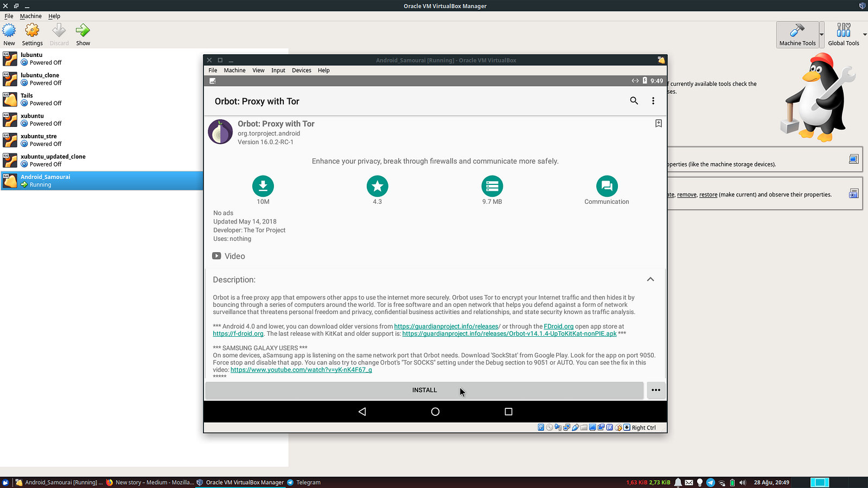Screen dimensions: 868x488
Task: Select the Android_Samourai running machine
Action: point(101,181)
